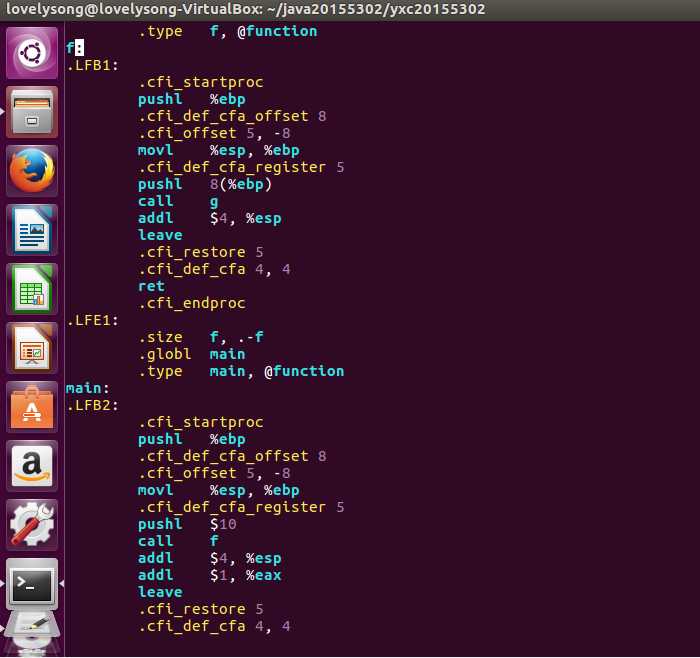This screenshot has width=700, height=658.
Task: Open LibreOffice Impress presentation icon
Action: pos(32,348)
